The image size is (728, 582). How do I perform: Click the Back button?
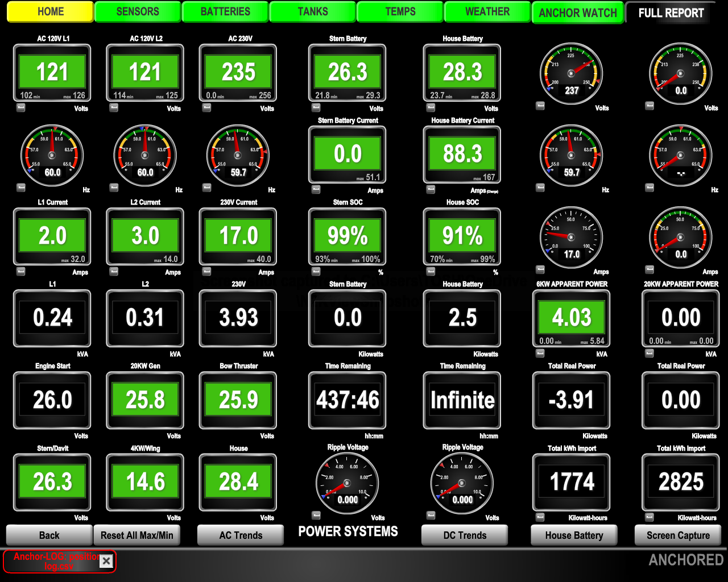coord(49,535)
